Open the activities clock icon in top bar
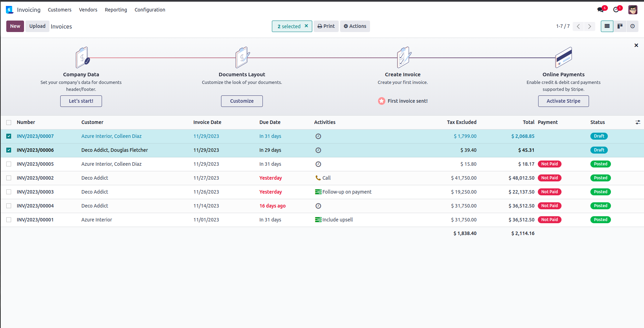644x328 pixels. coord(616,10)
